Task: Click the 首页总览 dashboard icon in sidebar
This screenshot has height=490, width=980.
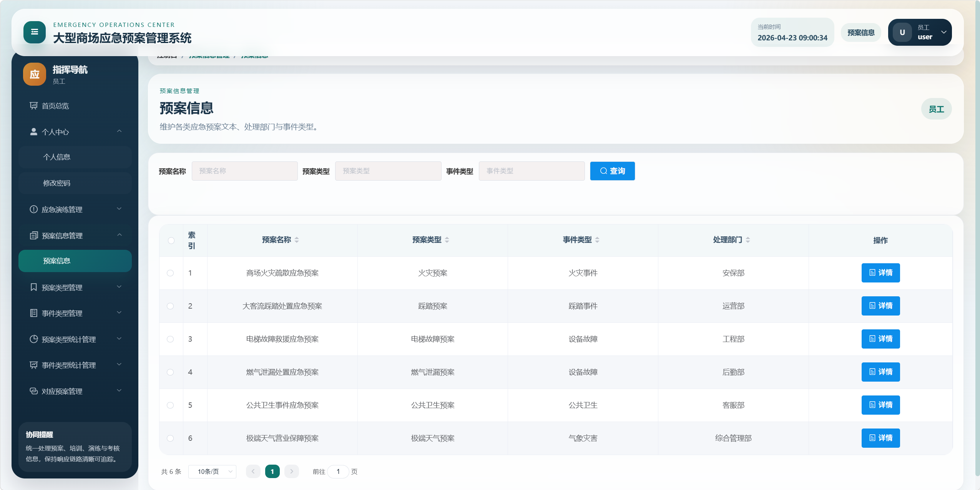Action: point(33,106)
